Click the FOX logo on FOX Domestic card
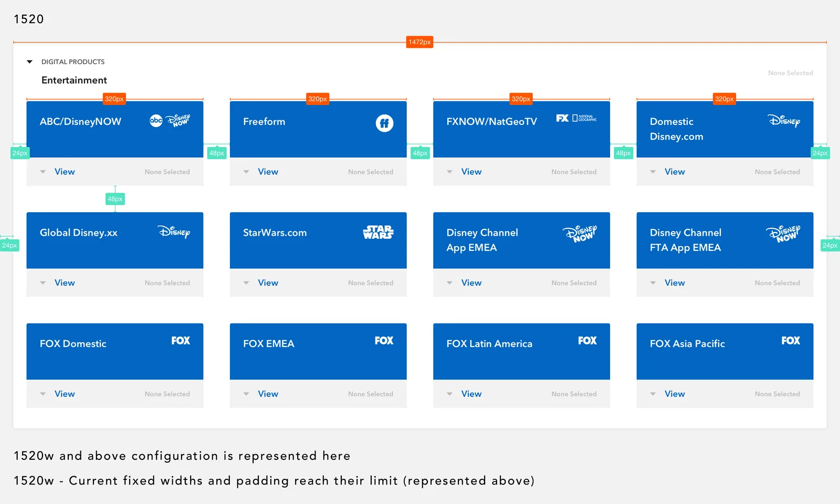The height and width of the screenshot is (504, 840). click(181, 341)
